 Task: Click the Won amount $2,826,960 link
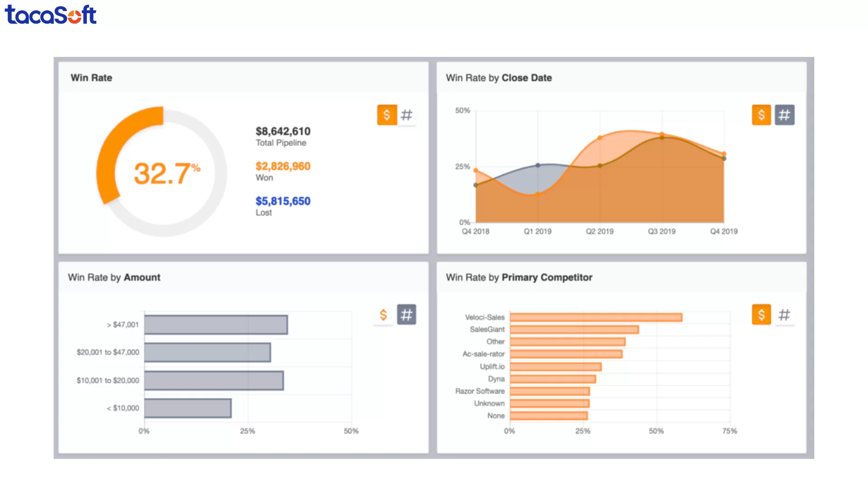click(x=283, y=166)
